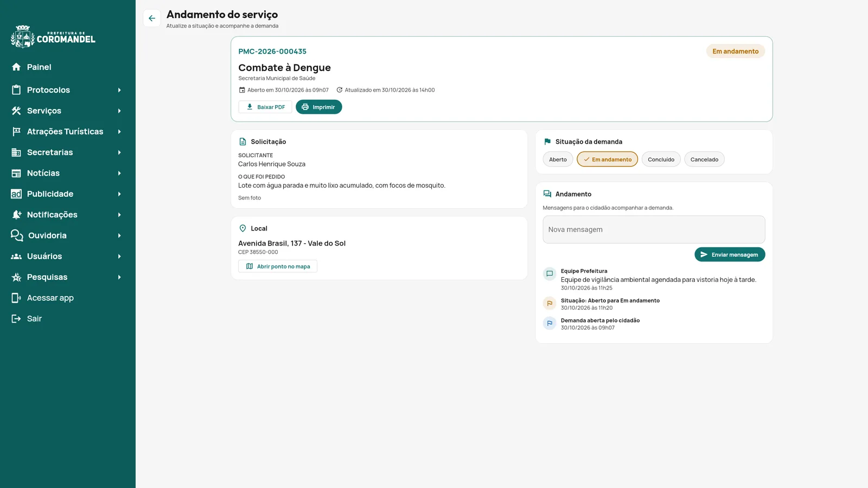The height and width of the screenshot is (488, 868).
Task: Go back using the arrow button
Action: tap(152, 18)
